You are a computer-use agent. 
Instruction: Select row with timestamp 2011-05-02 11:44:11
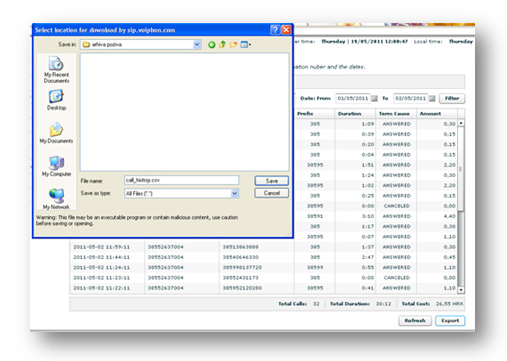pos(263,257)
